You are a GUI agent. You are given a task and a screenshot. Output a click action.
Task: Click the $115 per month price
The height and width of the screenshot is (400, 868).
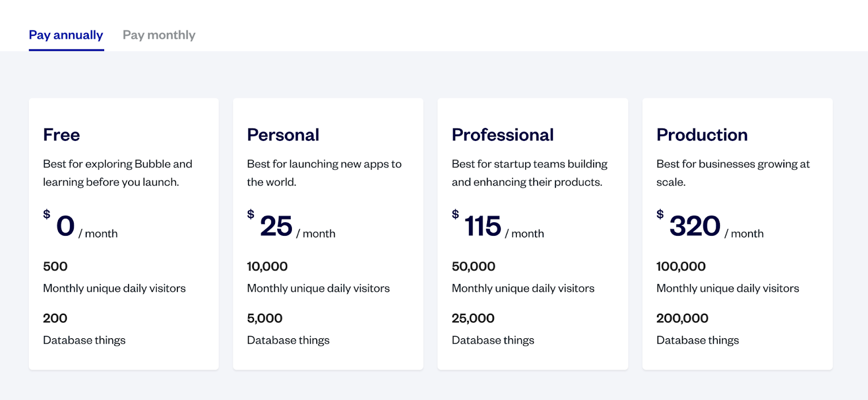[x=483, y=226]
